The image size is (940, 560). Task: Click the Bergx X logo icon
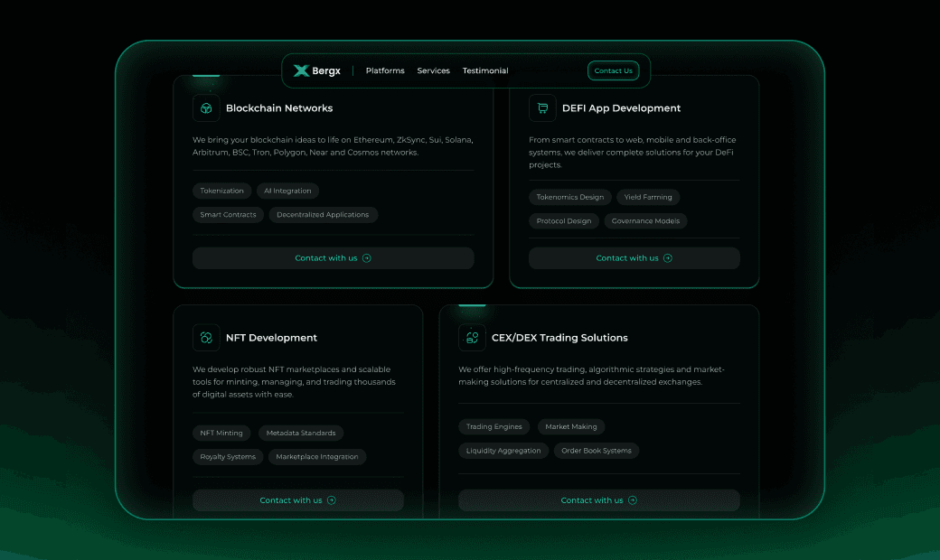[301, 70]
